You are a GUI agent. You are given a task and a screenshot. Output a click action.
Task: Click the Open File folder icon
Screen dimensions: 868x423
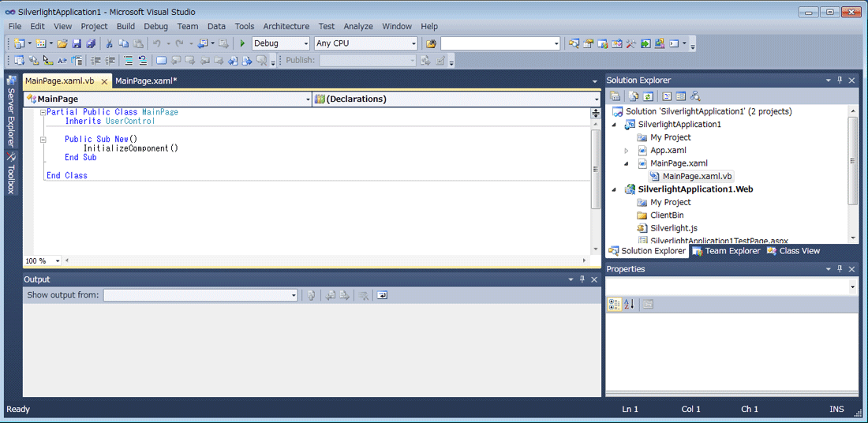[62, 43]
